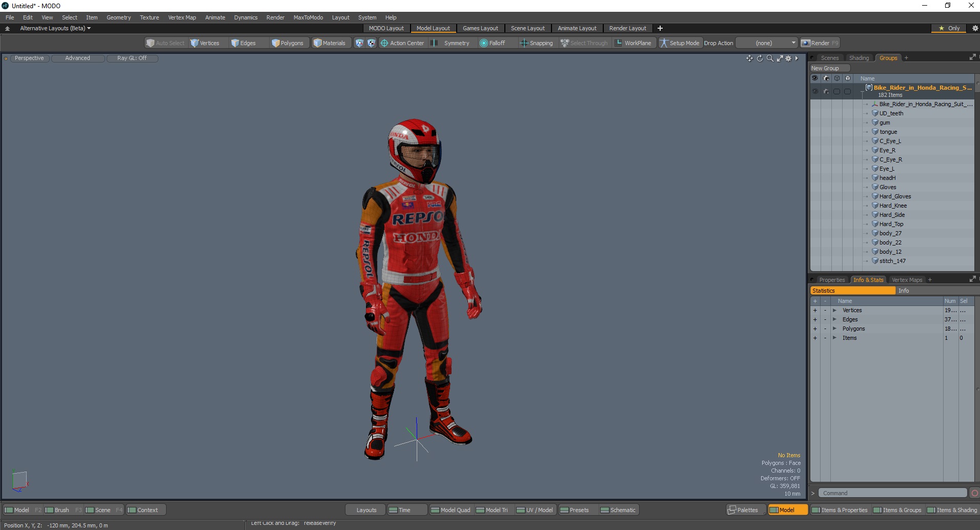The height and width of the screenshot is (530, 980).
Task: Click the viewport zoom magnifier icon
Action: pos(770,58)
